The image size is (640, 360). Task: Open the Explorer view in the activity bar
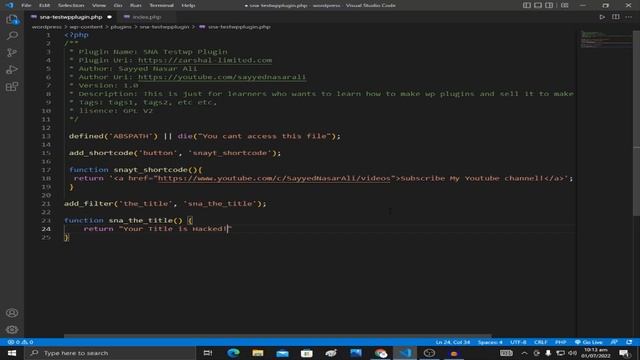[x=12, y=19]
